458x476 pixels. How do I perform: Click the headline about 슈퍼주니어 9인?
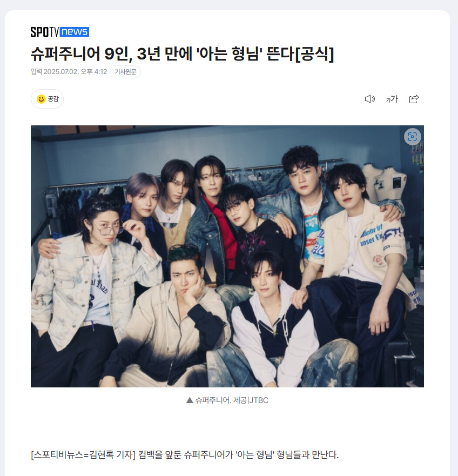(x=182, y=54)
